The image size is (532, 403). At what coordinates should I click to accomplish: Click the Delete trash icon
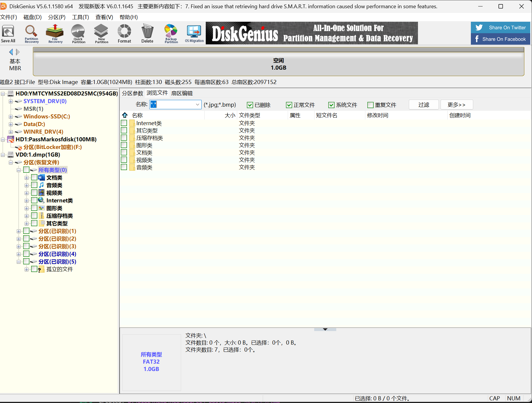click(147, 33)
